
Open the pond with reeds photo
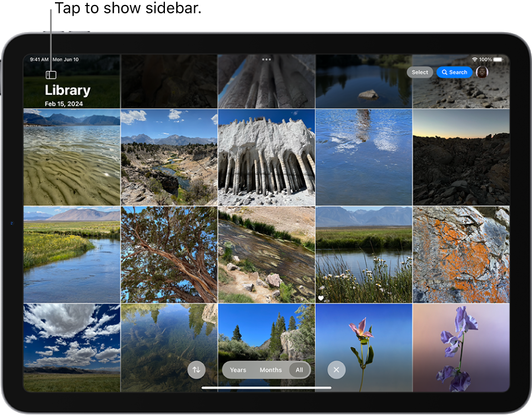(364, 255)
